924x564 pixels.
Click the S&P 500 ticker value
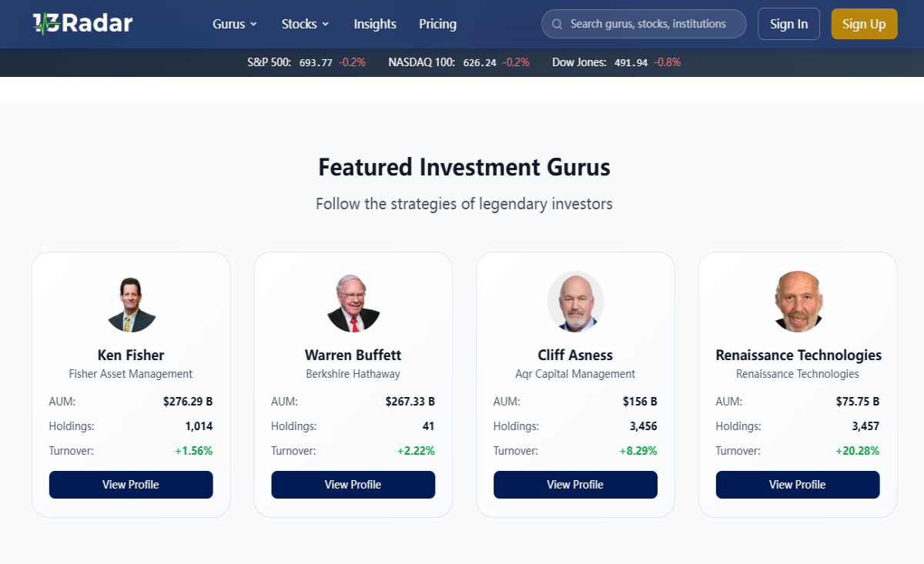pyautogui.click(x=316, y=62)
